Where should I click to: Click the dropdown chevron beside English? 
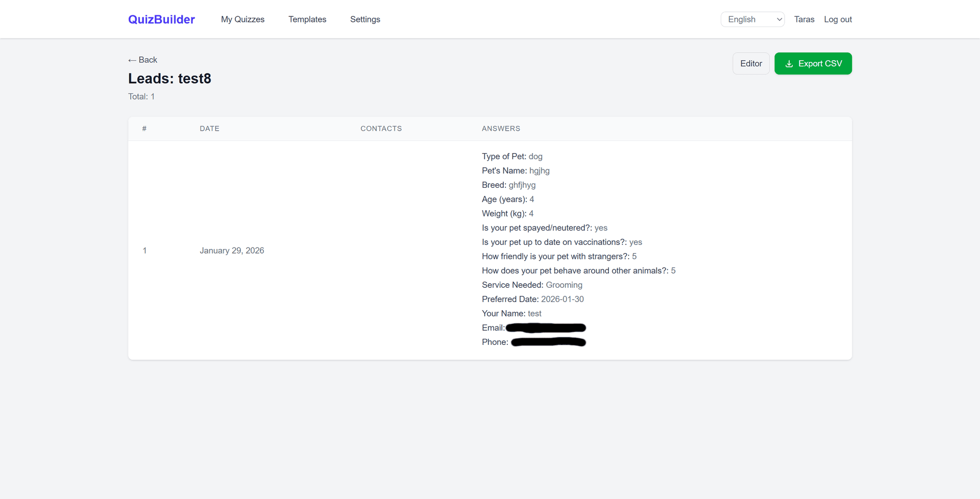coord(778,19)
